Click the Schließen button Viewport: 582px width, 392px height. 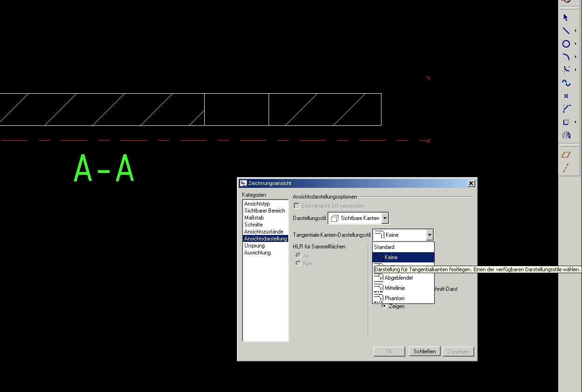[424, 351]
